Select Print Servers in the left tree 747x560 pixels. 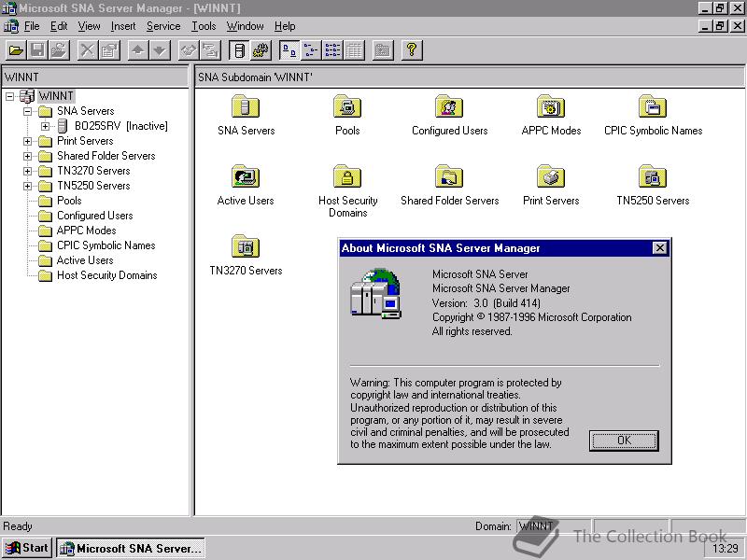85,141
